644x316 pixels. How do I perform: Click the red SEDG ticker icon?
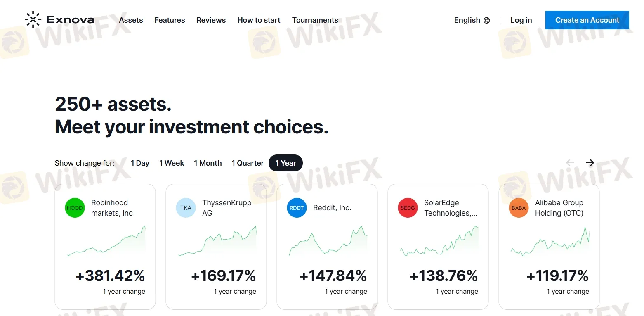click(408, 208)
